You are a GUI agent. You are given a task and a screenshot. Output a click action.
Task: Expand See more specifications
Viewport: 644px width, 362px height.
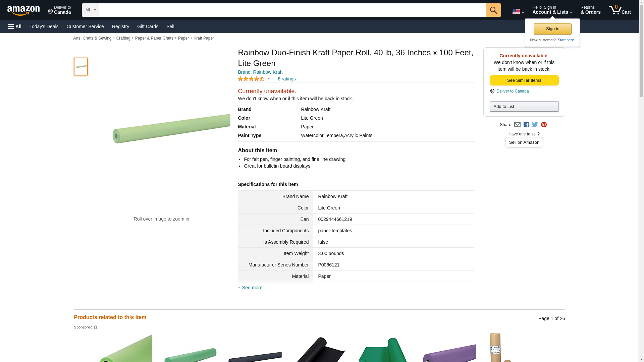252,288
